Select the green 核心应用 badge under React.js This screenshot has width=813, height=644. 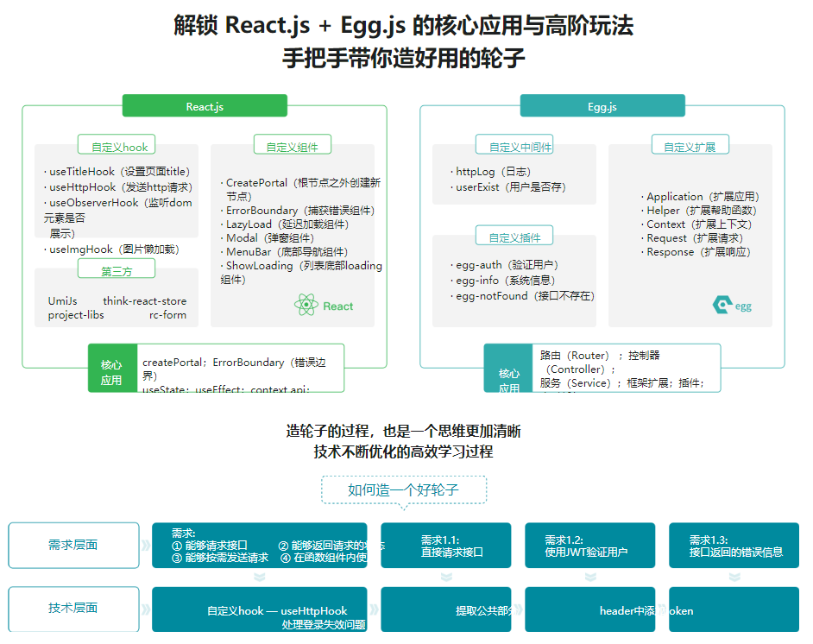(x=111, y=369)
